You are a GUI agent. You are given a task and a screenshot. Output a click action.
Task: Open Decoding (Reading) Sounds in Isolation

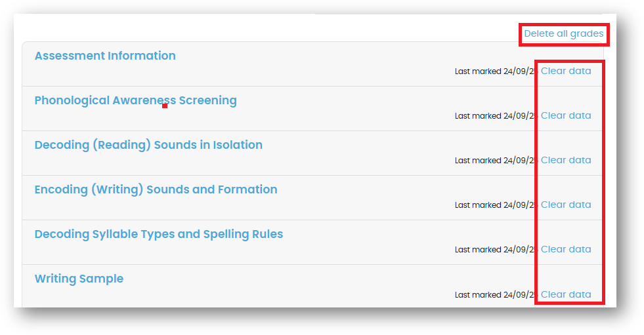click(148, 145)
